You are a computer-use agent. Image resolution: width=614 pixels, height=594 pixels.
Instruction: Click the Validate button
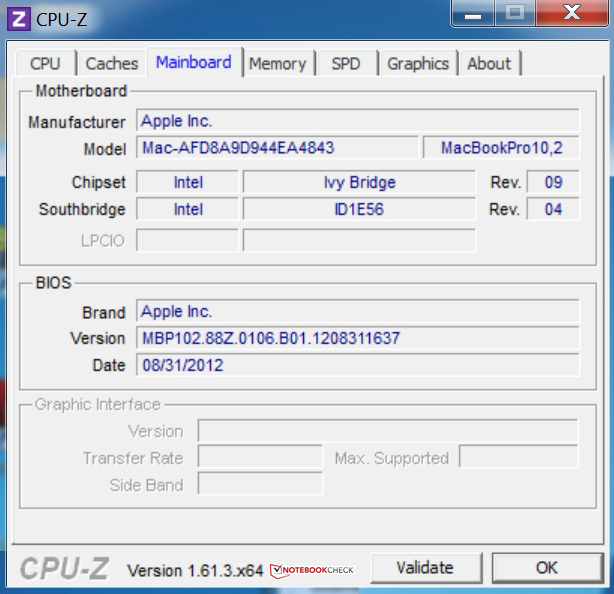coord(426,568)
